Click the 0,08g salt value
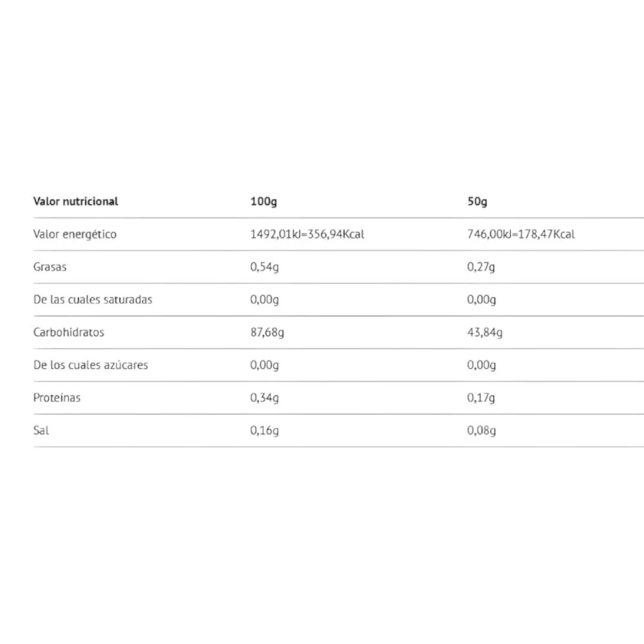This screenshot has height=644, width=644. click(x=481, y=431)
